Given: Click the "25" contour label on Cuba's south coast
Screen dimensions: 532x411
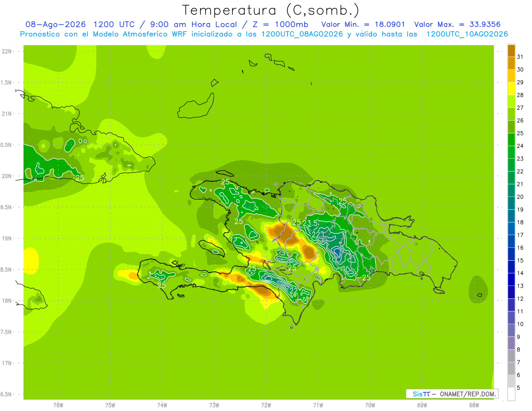Looking at the screenshot, I should (80, 178).
